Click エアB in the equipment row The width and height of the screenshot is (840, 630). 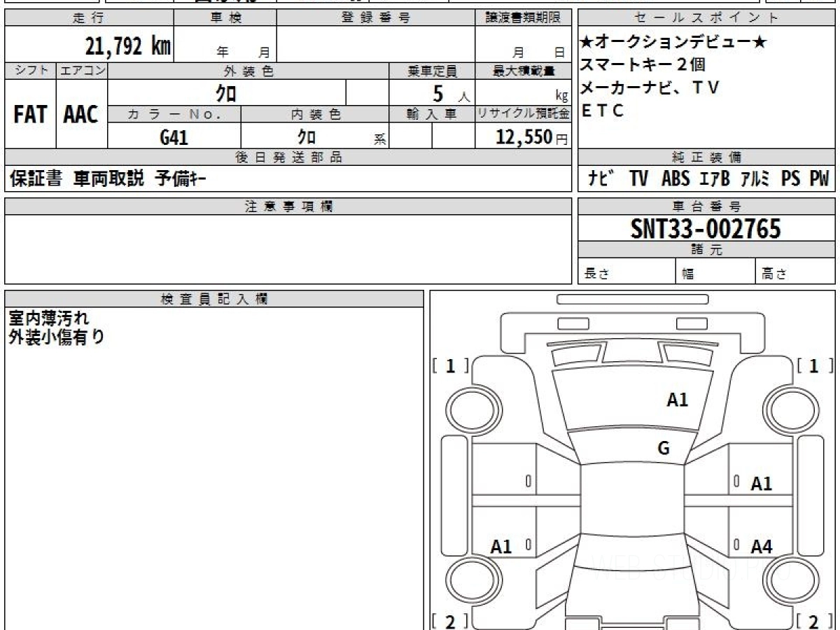tap(715, 179)
